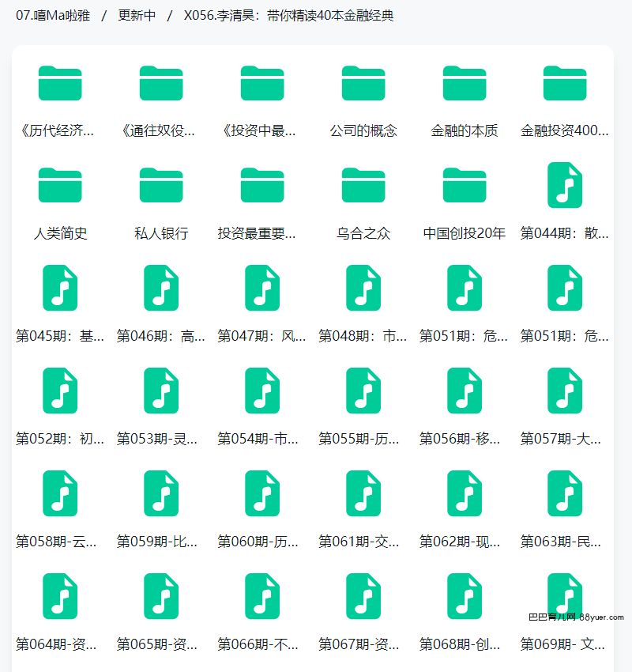This screenshot has height=672, width=632.
Task: Select file name 第061期-交...
Action: coord(359,542)
